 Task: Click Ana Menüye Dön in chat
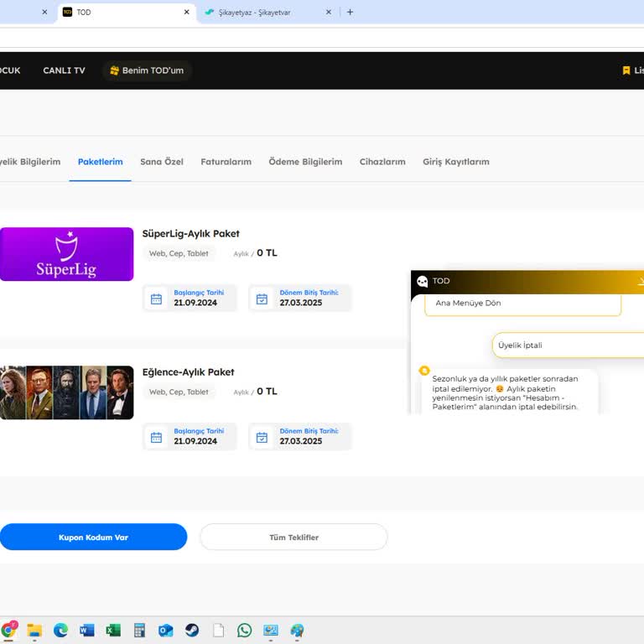point(522,304)
